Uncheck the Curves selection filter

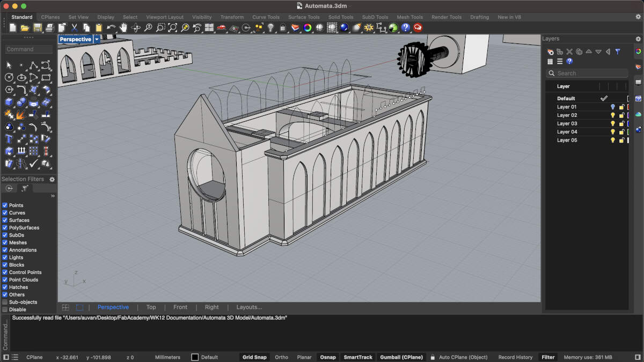[5, 213]
